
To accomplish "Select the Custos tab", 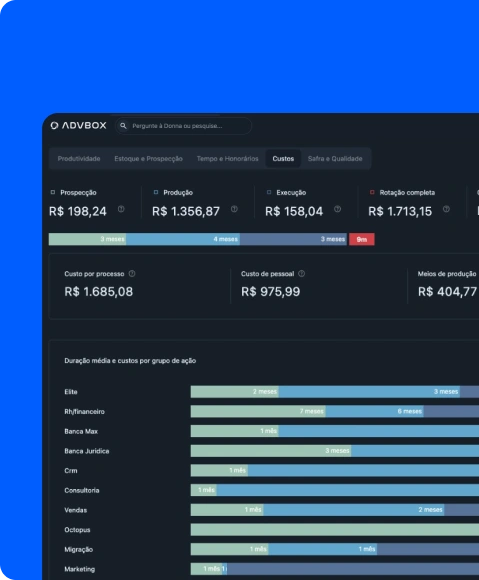I will (283, 159).
